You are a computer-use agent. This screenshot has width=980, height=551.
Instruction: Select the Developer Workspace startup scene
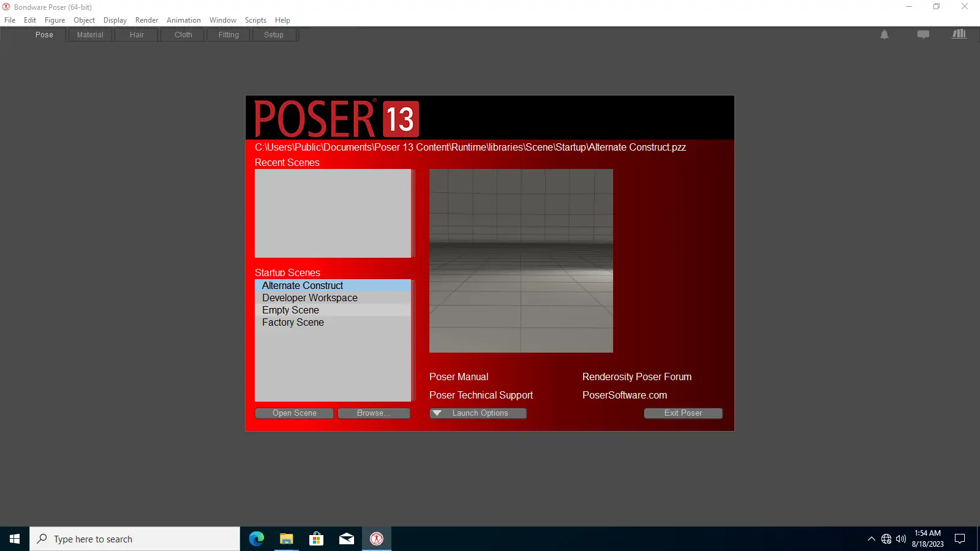click(x=333, y=298)
